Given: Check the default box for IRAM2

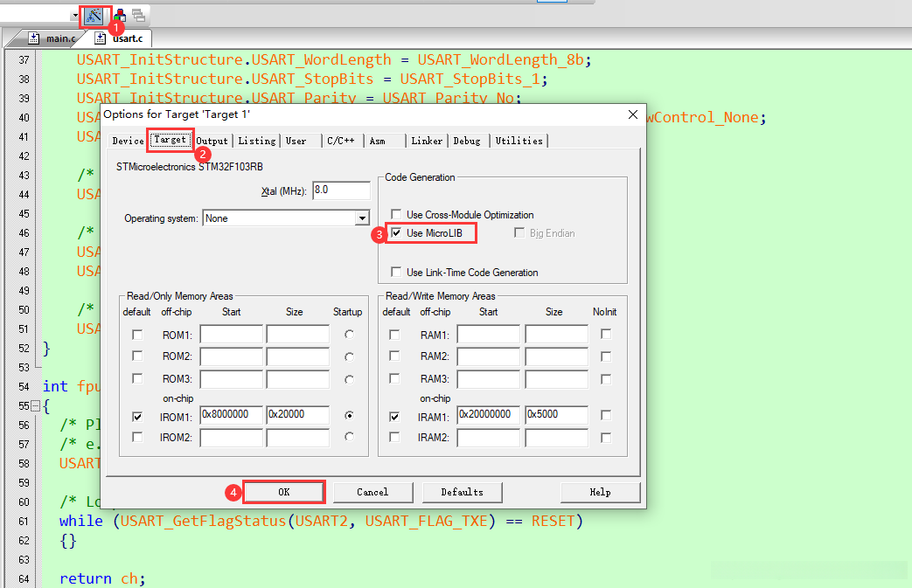Looking at the screenshot, I should pyautogui.click(x=394, y=437).
